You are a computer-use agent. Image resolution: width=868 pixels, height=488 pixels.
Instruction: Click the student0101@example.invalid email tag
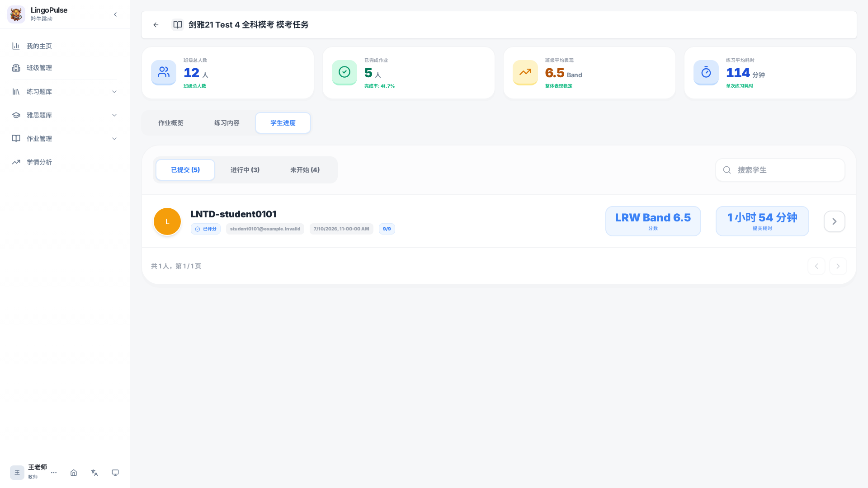(265, 229)
